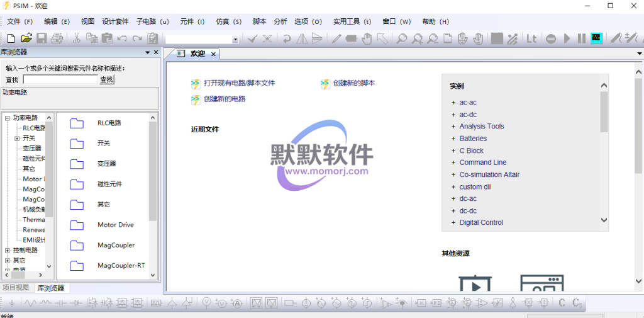Click the folder list scrollbar down arrow
The width and height of the screenshot is (644, 318).
(153, 275)
